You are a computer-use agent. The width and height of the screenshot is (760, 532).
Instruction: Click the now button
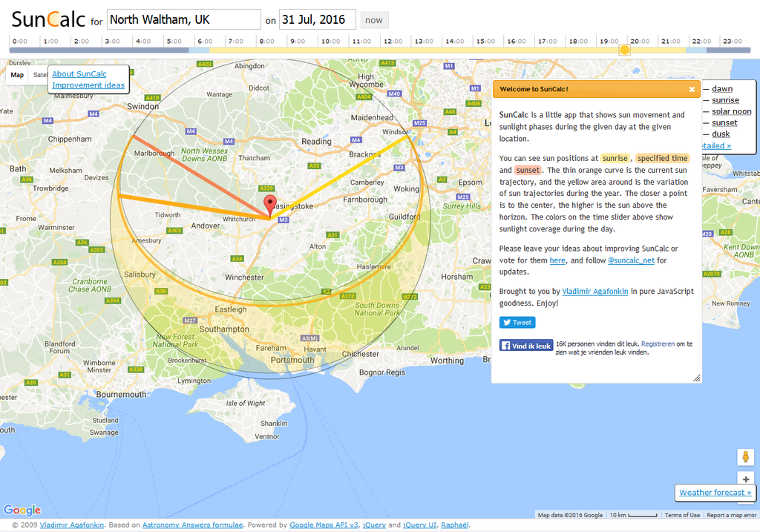tap(374, 20)
